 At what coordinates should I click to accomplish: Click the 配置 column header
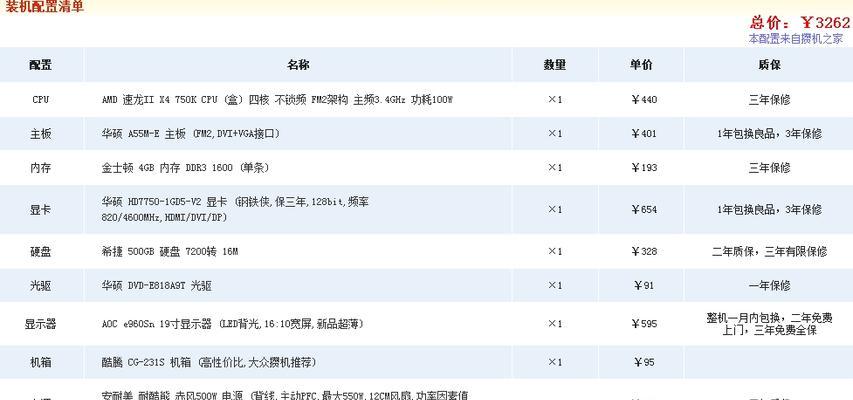41,65
